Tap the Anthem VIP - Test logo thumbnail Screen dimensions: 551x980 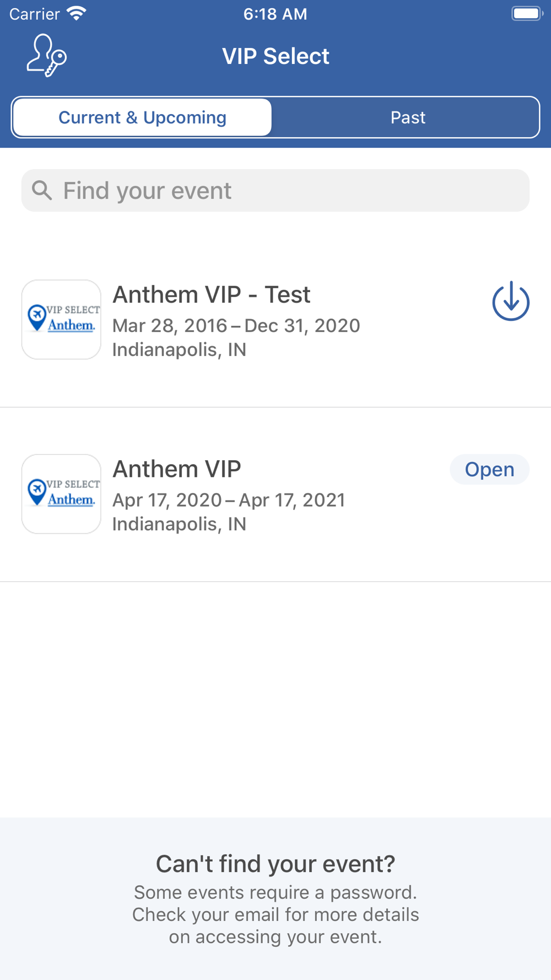[61, 320]
